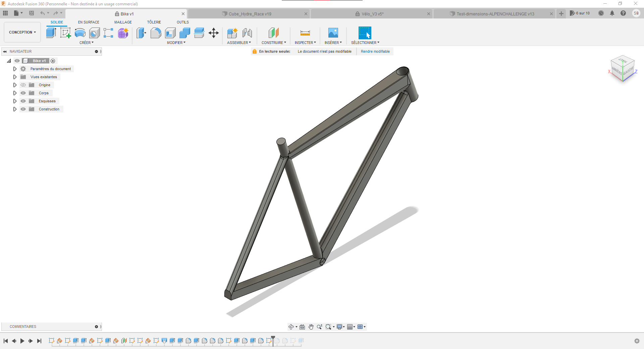Open the CONCEPTION workspace dropdown

point(22,32)
